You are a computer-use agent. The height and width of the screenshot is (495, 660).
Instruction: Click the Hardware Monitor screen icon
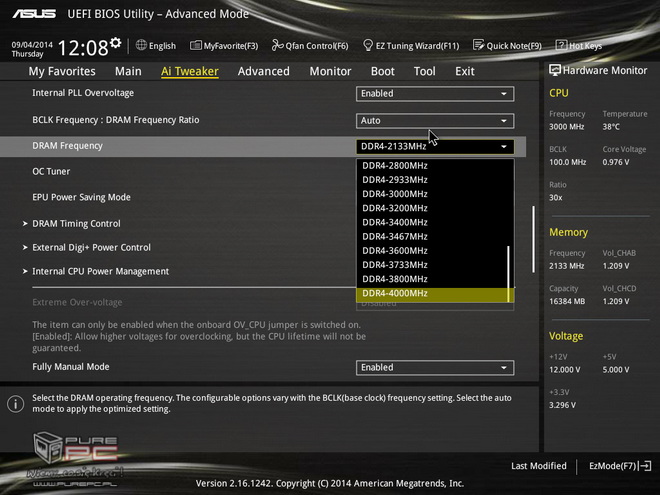tap(555, 70)
